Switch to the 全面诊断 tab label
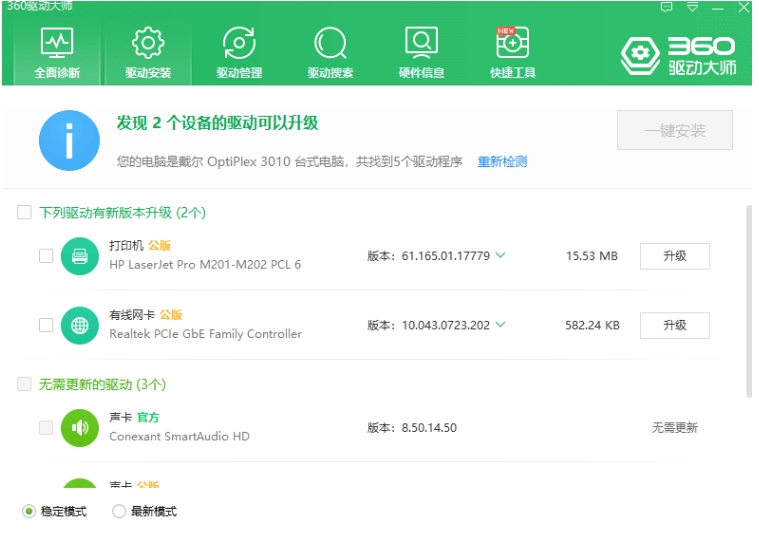 point(57,73)
